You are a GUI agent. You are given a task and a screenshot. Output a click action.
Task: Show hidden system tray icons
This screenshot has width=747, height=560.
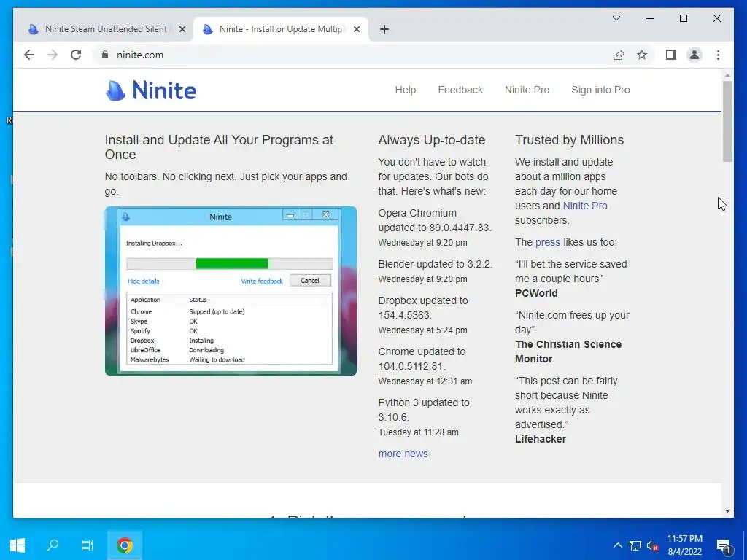[617, 545]
